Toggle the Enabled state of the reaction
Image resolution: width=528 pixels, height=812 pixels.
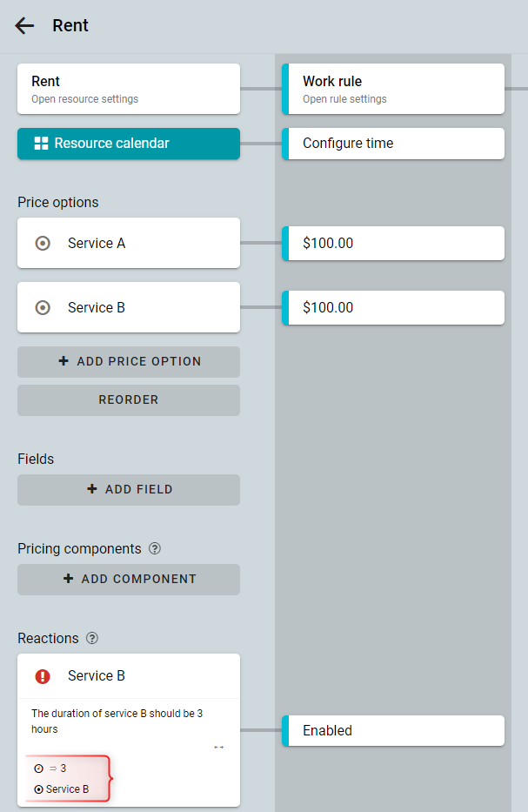393,731
